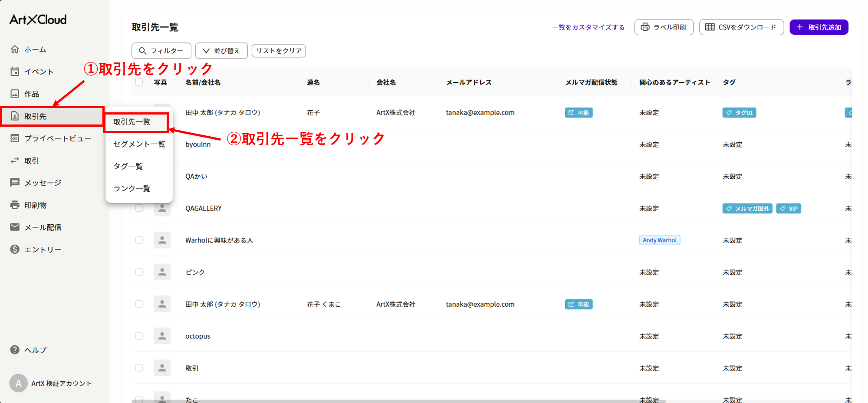Click the avatar icon in ピンク row
Viewport: 868px width, 403px height.
162,272
